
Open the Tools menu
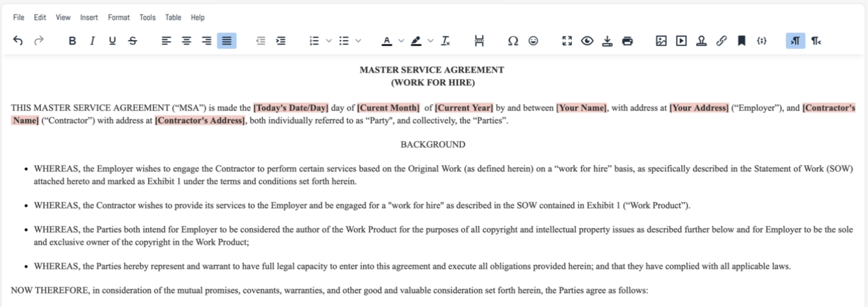pos(148,17)
